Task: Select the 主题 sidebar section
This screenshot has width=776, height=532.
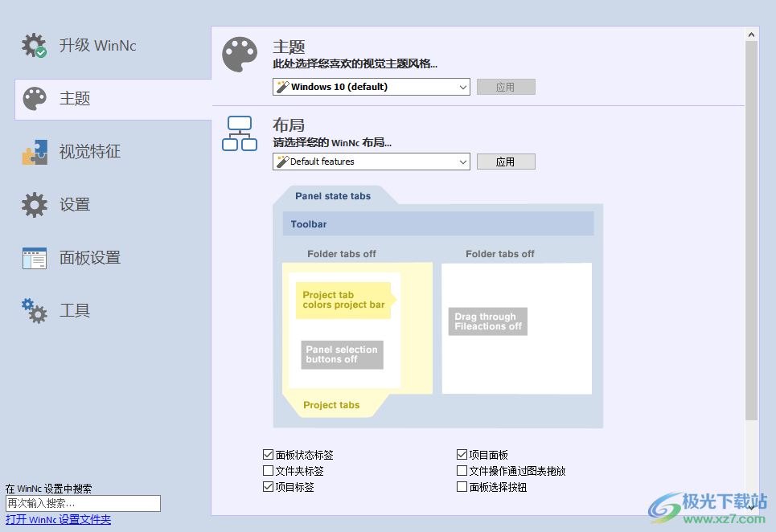Action: tap(113, 99)
